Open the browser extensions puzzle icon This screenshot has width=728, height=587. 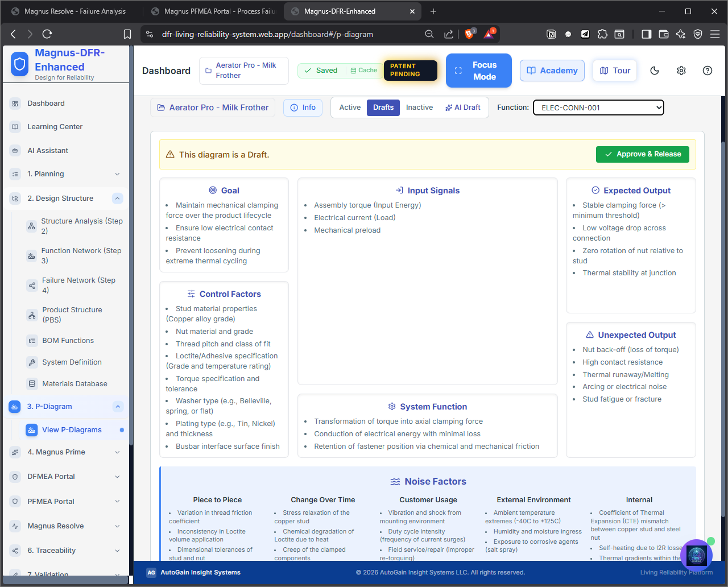tap(602, 34)
